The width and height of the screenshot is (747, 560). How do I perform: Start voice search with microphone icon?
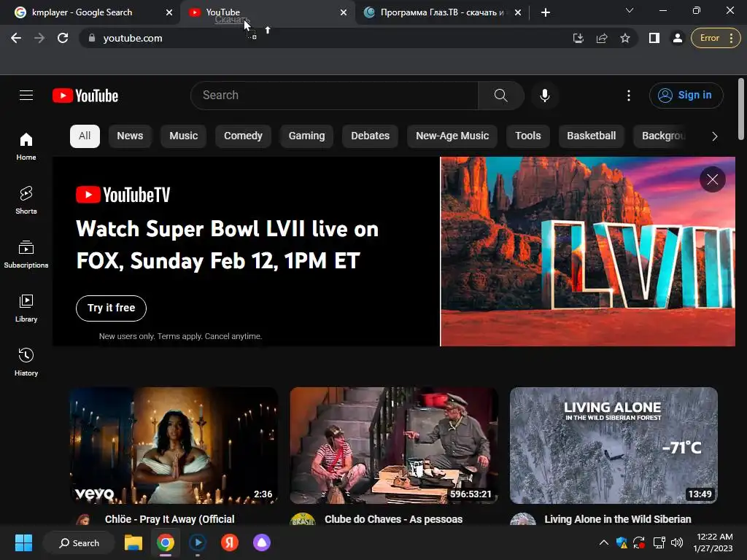tap(544, 96)
